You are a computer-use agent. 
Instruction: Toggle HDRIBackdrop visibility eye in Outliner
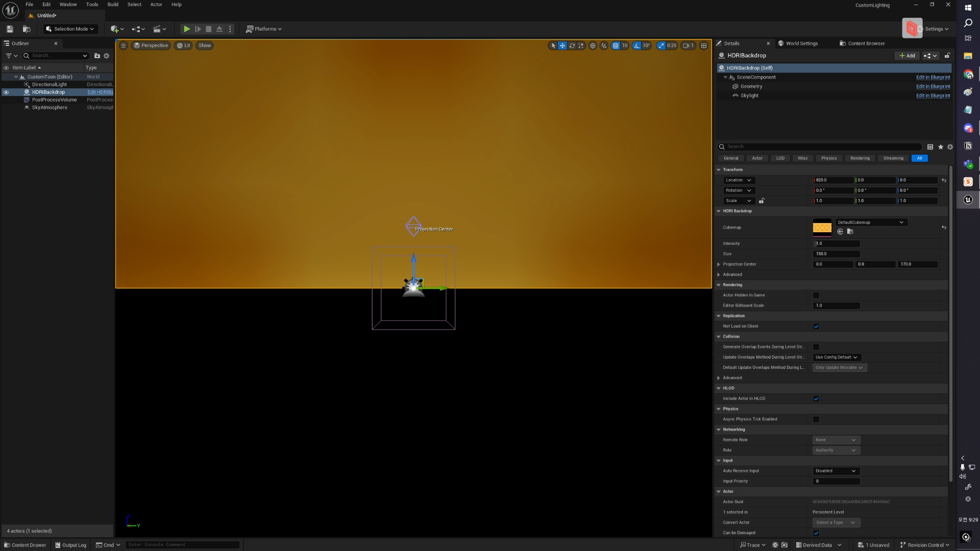6,92
